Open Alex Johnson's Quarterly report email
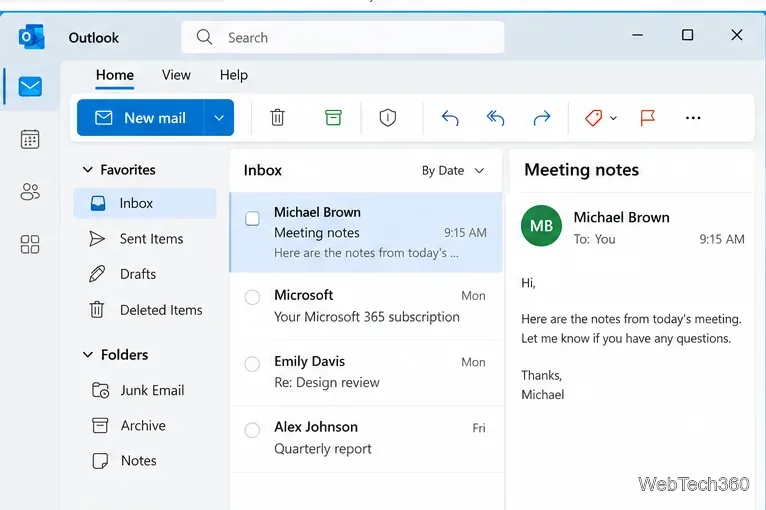Viewport: 766px width, 510px height. pyautogui.click(x=366, y=439)
